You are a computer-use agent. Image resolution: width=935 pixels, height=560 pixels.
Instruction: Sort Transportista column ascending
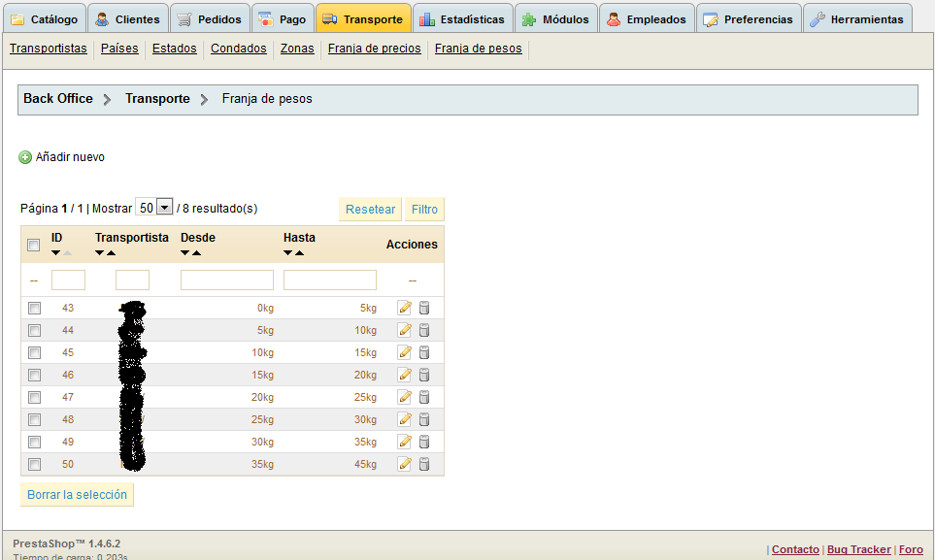(x=111, y=253)
